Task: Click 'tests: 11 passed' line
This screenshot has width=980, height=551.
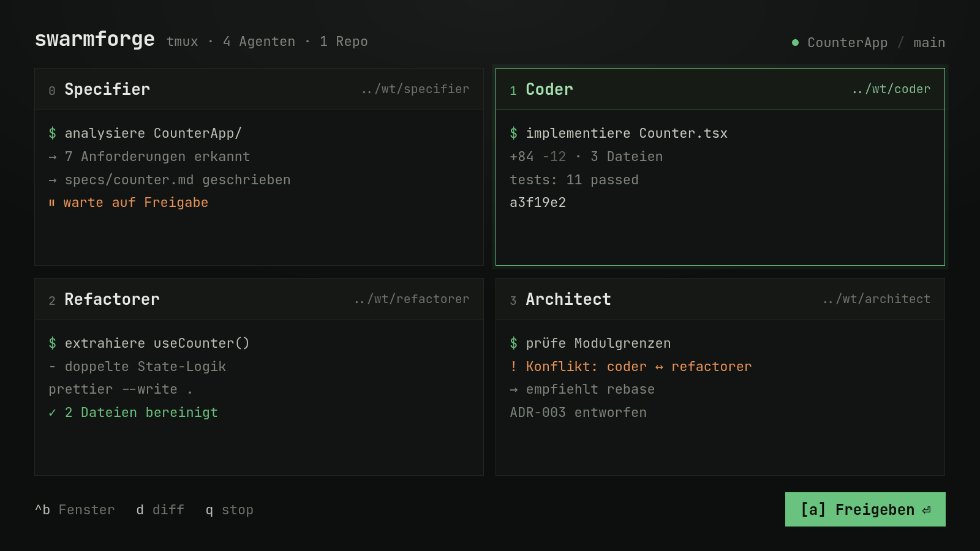Action: [574, 180]
